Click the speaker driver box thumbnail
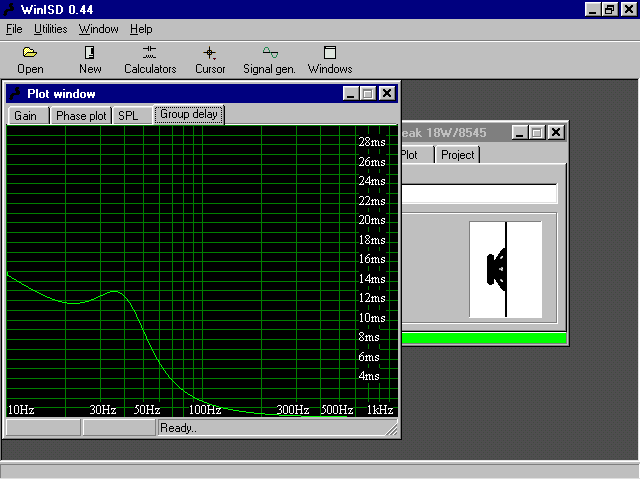The width and height of the screenshot is (640, 480). [x=505, y=269]
